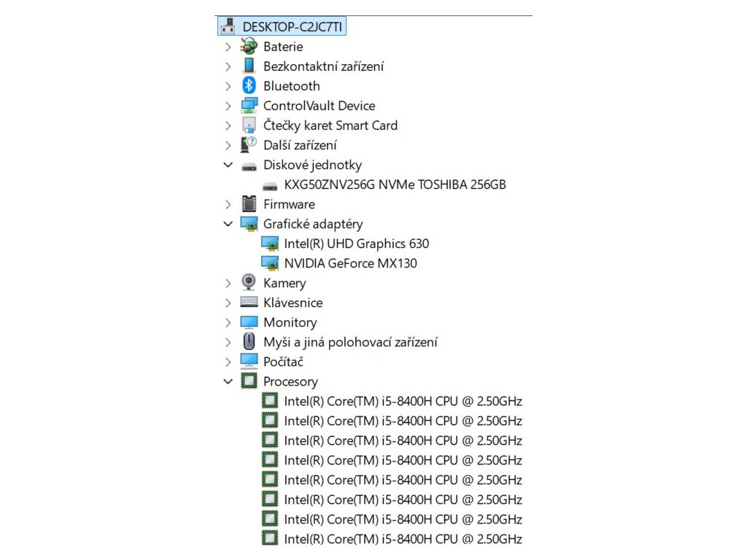
Task: Expand the Kamery category
Action: click(228, 284)
